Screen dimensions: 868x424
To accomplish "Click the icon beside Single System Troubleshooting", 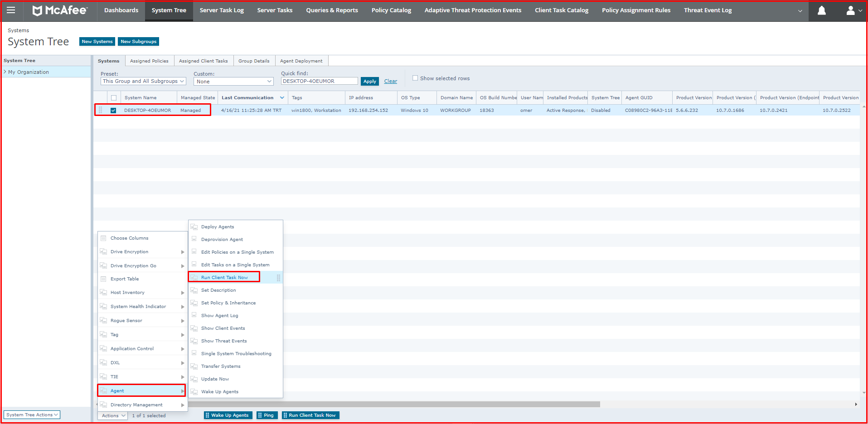I will [194, 353].
